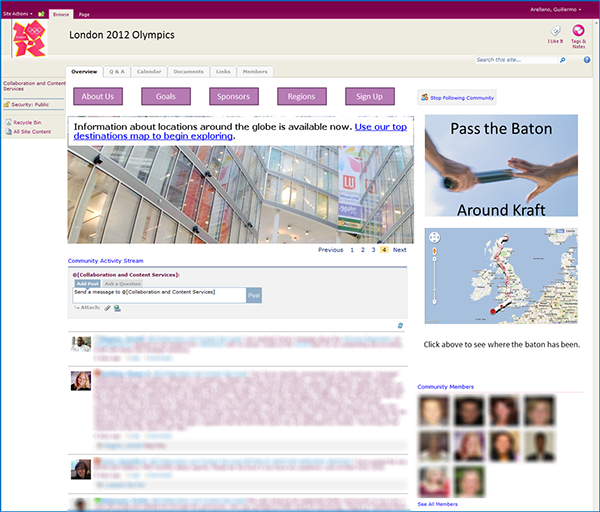Select the Add Post tab
600x512 pixels.
pos(87,284)
